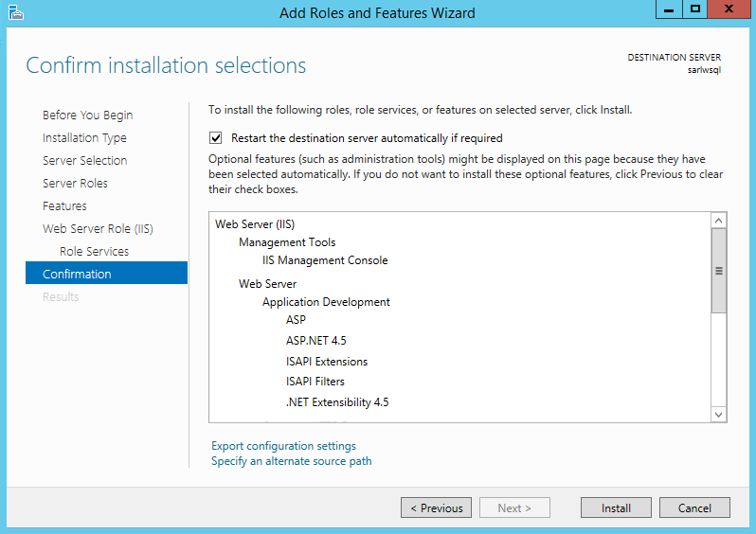Select the Installation Type step

84,138
